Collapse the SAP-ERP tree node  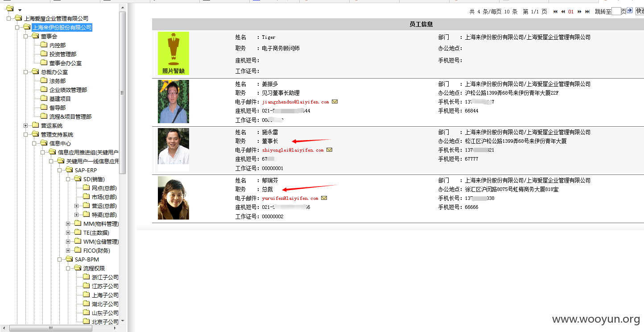click(59, 170)
